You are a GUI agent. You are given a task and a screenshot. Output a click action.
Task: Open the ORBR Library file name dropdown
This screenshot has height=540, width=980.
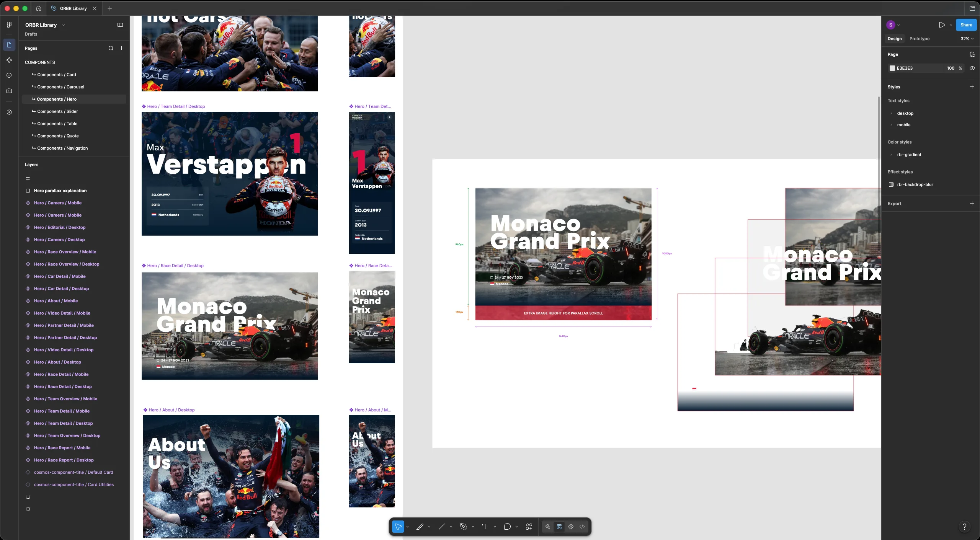click(x=64, y=25)
